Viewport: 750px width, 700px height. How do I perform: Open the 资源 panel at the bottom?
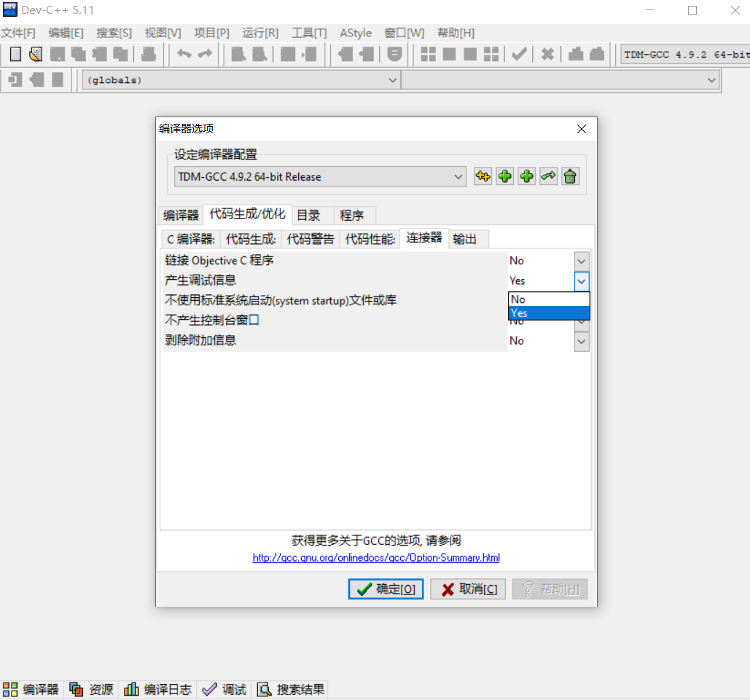91,689
